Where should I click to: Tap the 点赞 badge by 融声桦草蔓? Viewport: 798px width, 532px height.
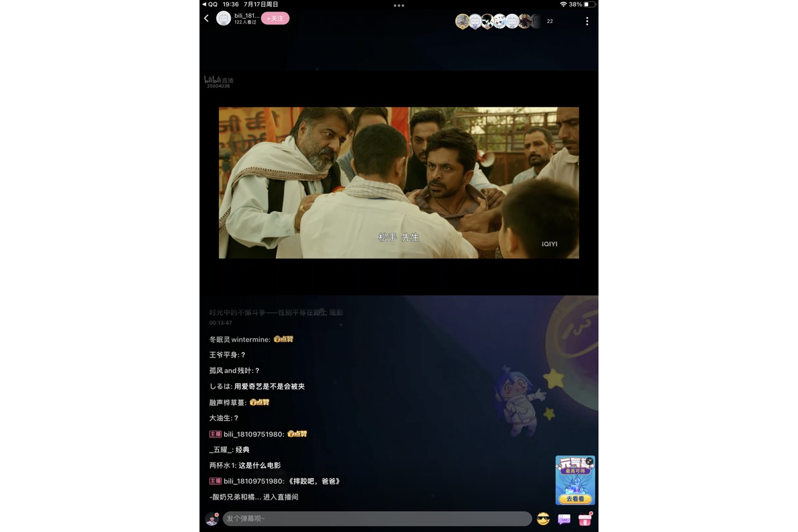(259, 402)
